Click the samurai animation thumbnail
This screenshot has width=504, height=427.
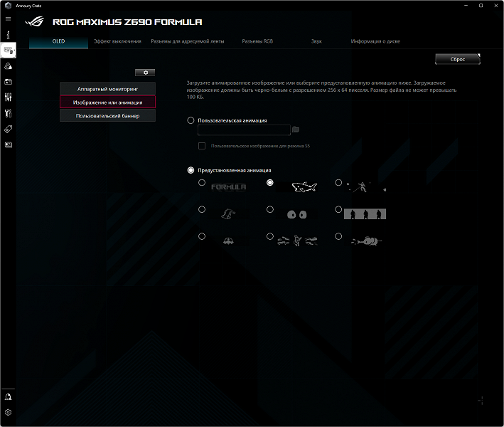(x=365, y=187)
